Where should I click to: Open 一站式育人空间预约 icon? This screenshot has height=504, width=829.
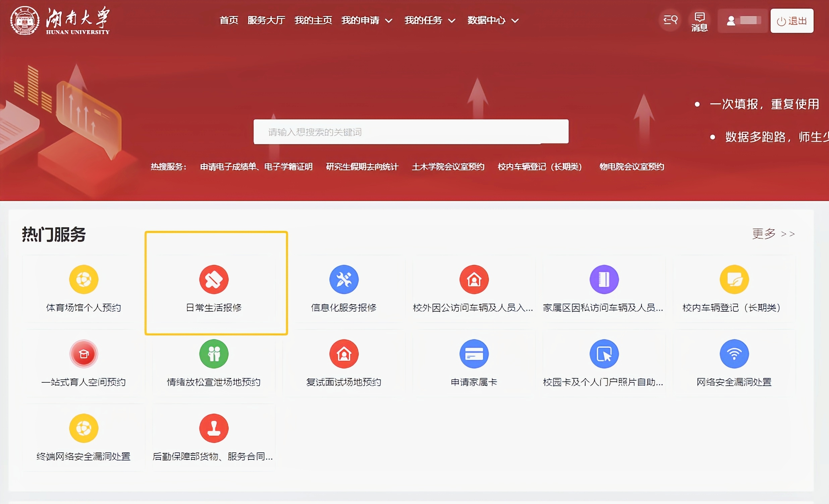pyautogui.click(x=84, y=354)
